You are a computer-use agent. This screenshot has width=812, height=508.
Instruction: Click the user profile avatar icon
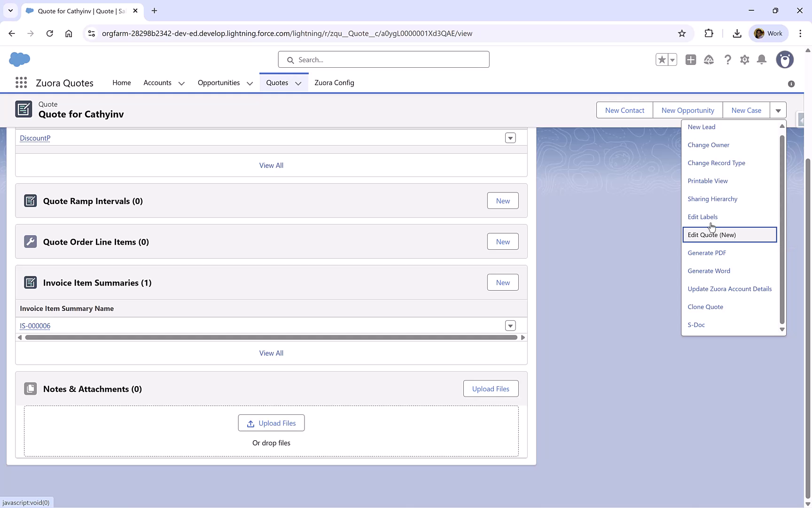[785, 60]
